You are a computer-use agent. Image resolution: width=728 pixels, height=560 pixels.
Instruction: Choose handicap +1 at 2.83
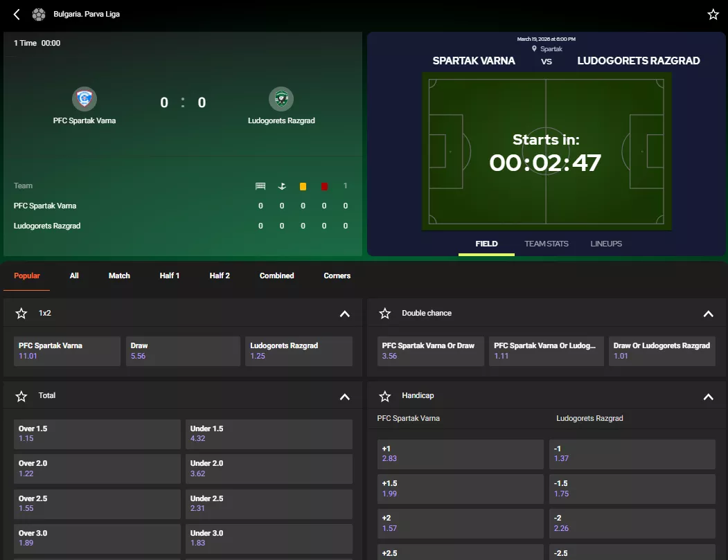pyautogui.click(x=461, y=454)
